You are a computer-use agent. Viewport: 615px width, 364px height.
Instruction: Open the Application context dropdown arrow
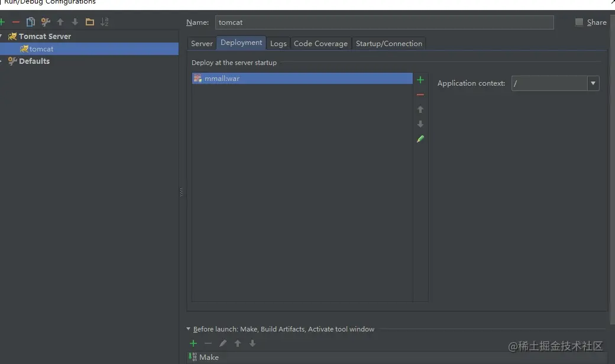point(593,83)
